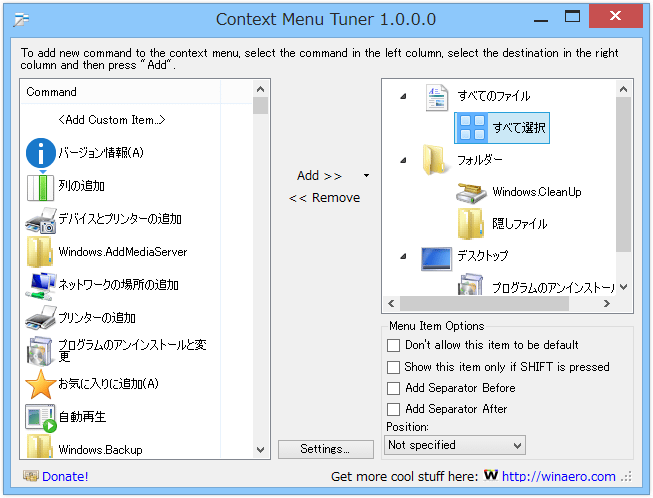This screenshot has width=653, height=498.
Task: Click the uninstall program icon in the right tree
Action: [470, 284]
